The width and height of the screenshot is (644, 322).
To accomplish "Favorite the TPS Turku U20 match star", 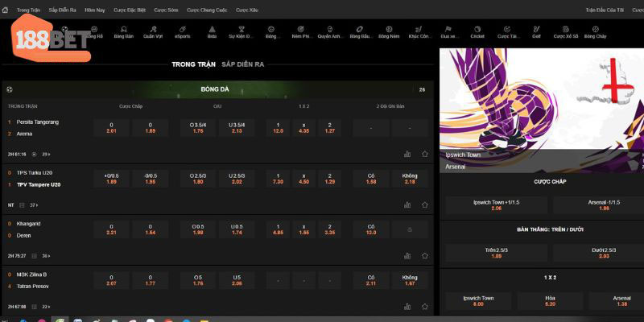I will [x=425, y=205].
